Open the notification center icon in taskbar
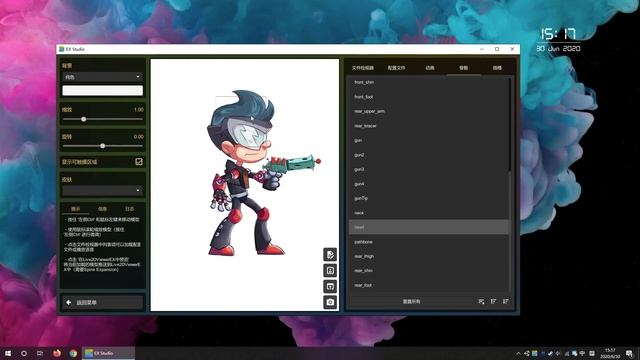Image resolution: width=640 pixels, height=360 pixels. point(629,353)
